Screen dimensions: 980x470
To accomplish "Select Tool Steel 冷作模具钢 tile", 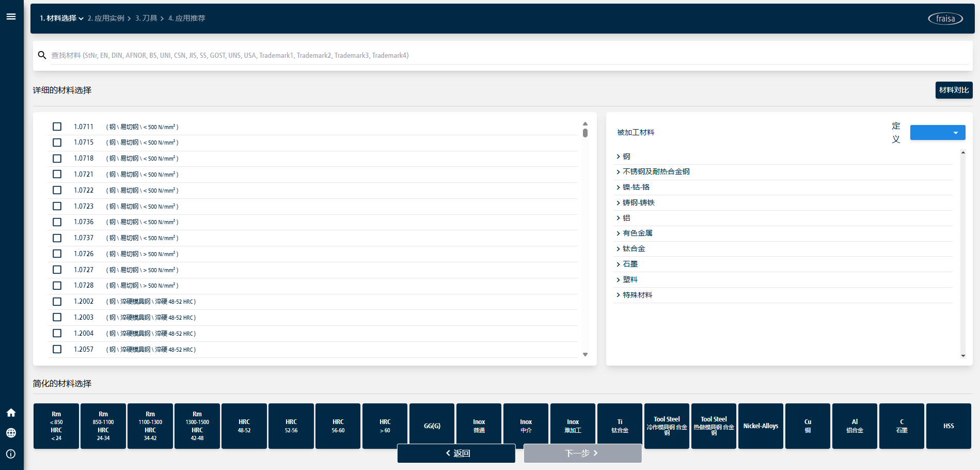I will pyautogui.click(x=667, y=426).
